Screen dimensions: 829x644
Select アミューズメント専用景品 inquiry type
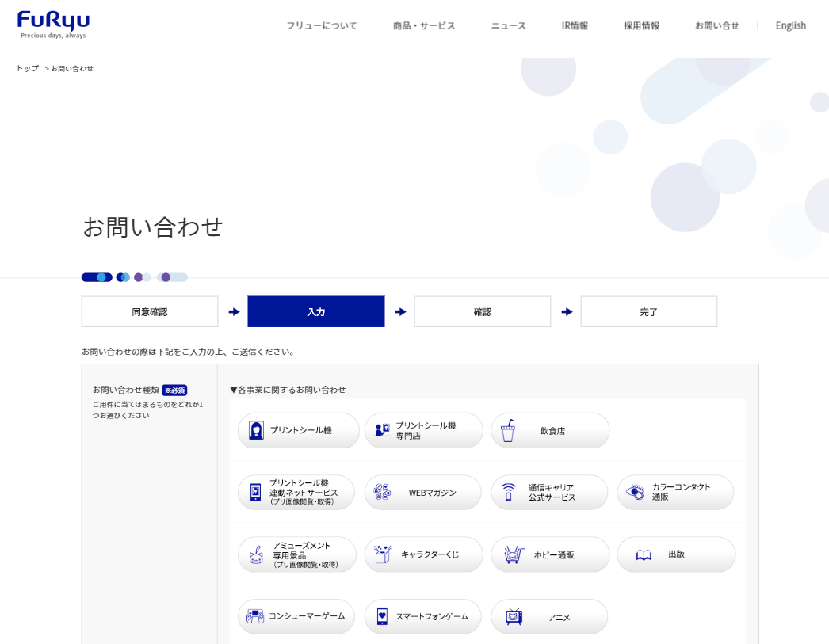coord(297,554)
